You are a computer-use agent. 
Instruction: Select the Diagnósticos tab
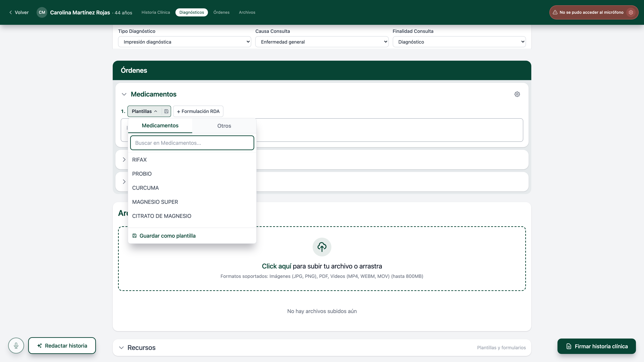point(192,12)
